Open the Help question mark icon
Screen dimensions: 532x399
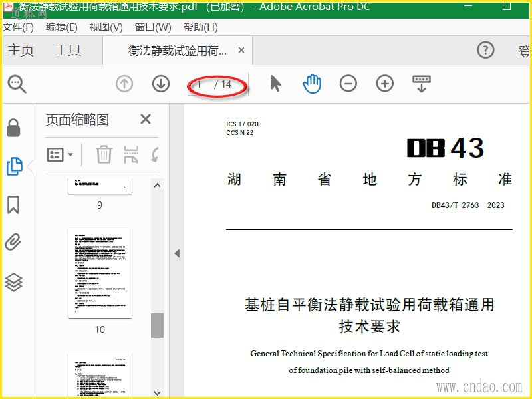[x=485, y=51]
